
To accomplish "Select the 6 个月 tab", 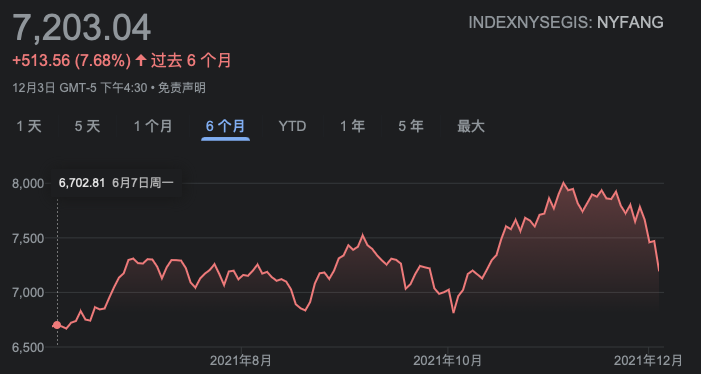I will pos(225,126).
